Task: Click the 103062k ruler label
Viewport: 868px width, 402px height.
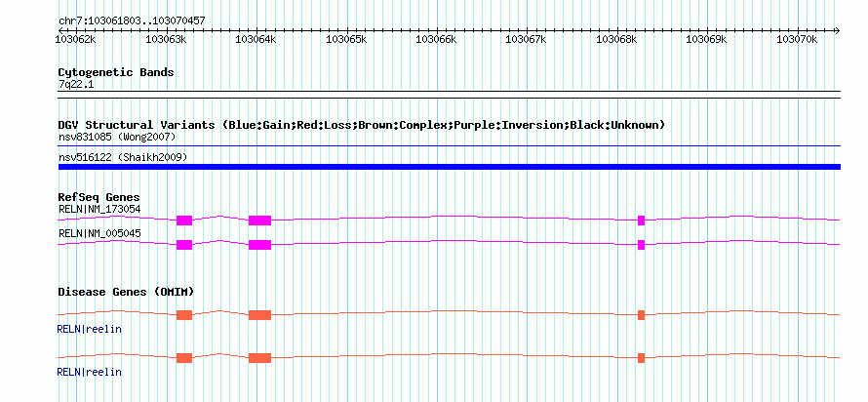Action: [x=76, y=39]
